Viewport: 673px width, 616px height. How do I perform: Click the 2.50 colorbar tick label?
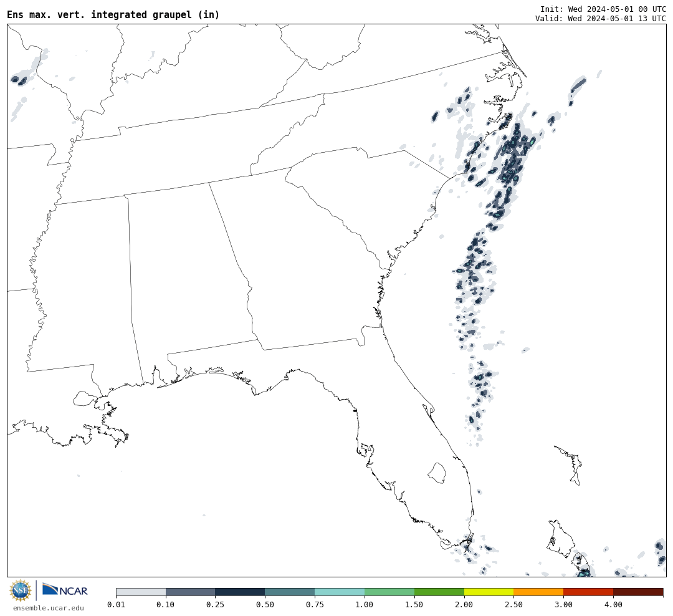coord(513,605)
